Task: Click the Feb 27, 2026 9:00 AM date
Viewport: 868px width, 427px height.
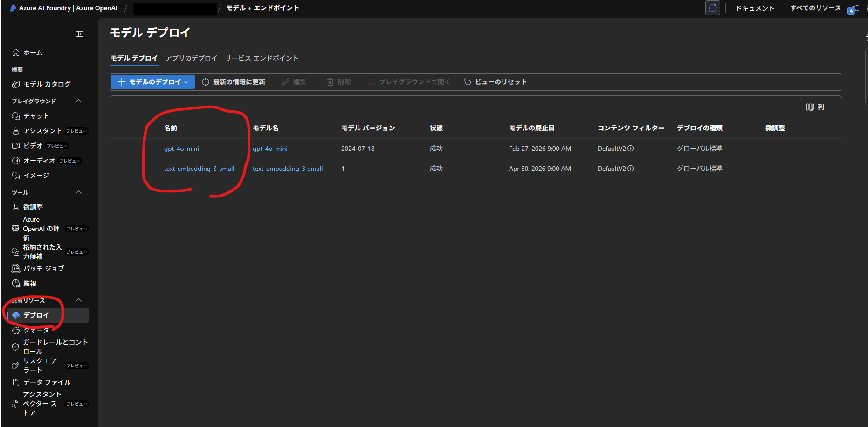Action: (540, 149)
